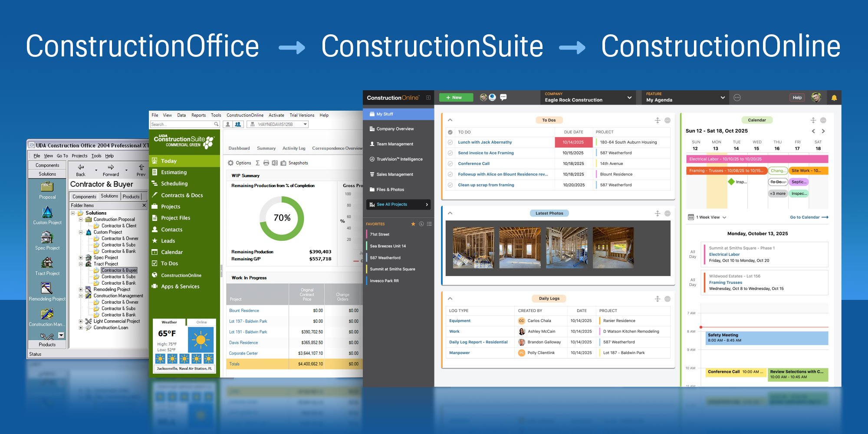Click the Options gear in ConstructionSuite toolbar
868x434 pixels.
coord(231,163)
